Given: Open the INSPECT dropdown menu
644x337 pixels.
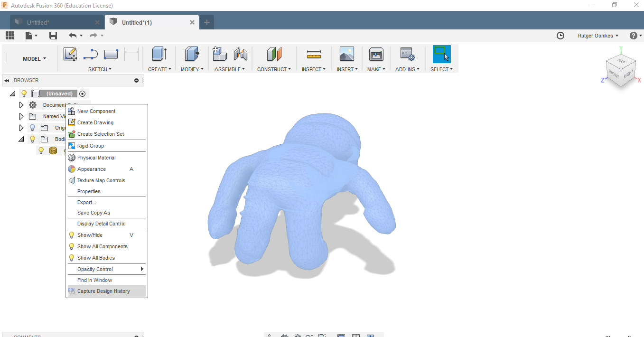Looking at the screenshot, I should click(314, 69).
